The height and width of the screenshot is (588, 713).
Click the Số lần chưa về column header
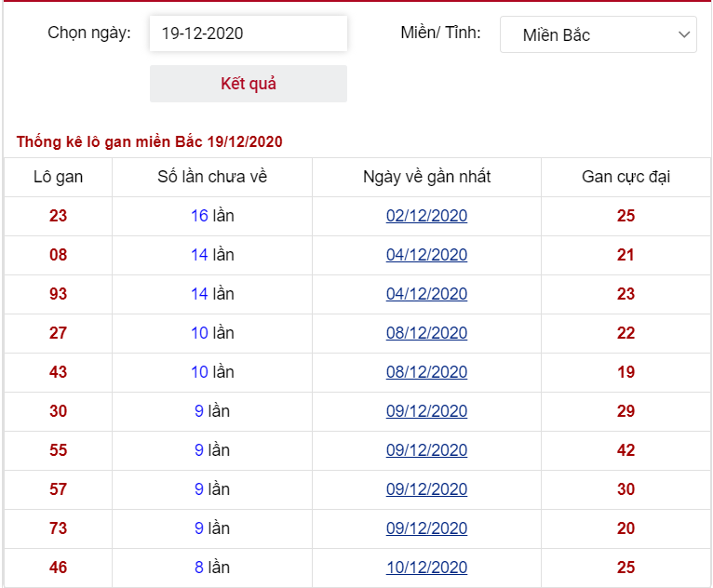[x=212, y=177]
